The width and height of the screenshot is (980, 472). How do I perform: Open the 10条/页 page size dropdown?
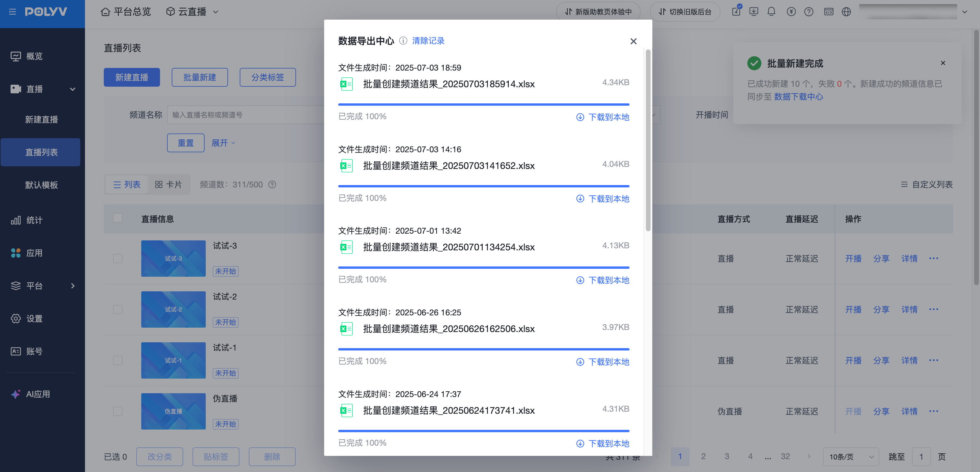tap(851, 457)
